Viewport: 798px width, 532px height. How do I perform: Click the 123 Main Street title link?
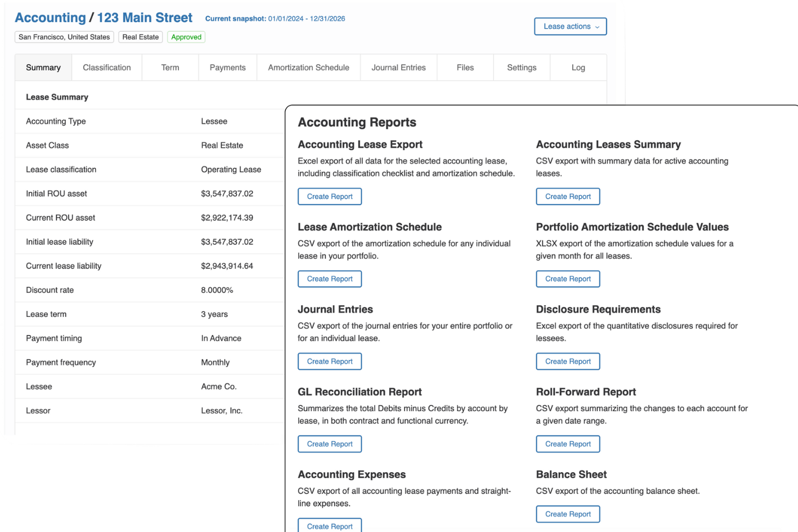click(x=145, y=18)
